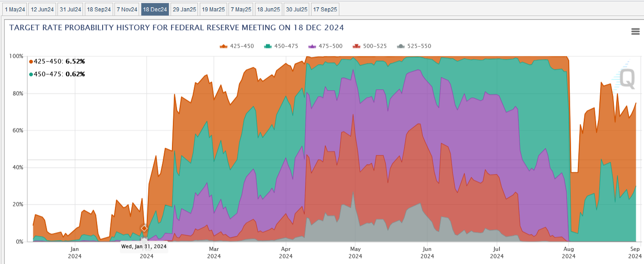Hide the 475-500 series in legend
This screenshot has width=644, height=264.
pyautogui.click(x=326, y=46)
